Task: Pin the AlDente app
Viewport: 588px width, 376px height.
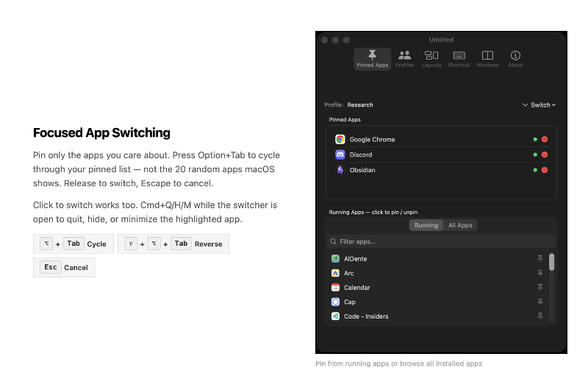Action: (x=540, y=259)
